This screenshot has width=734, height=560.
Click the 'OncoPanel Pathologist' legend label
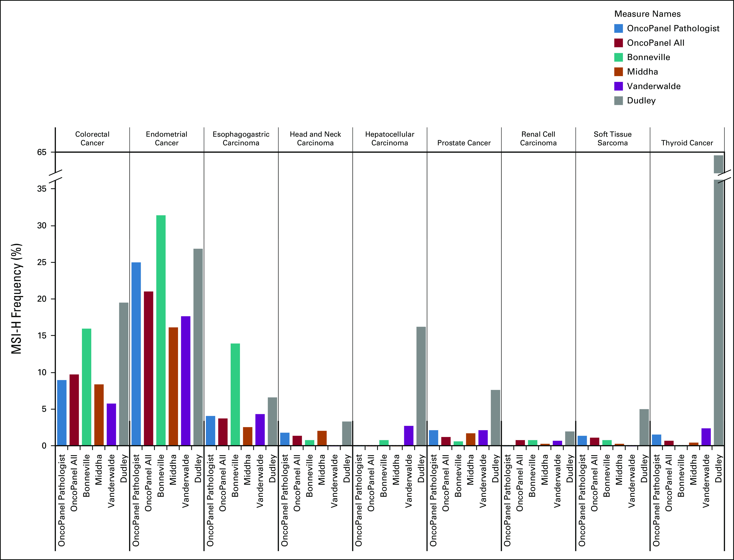point(673,28)
